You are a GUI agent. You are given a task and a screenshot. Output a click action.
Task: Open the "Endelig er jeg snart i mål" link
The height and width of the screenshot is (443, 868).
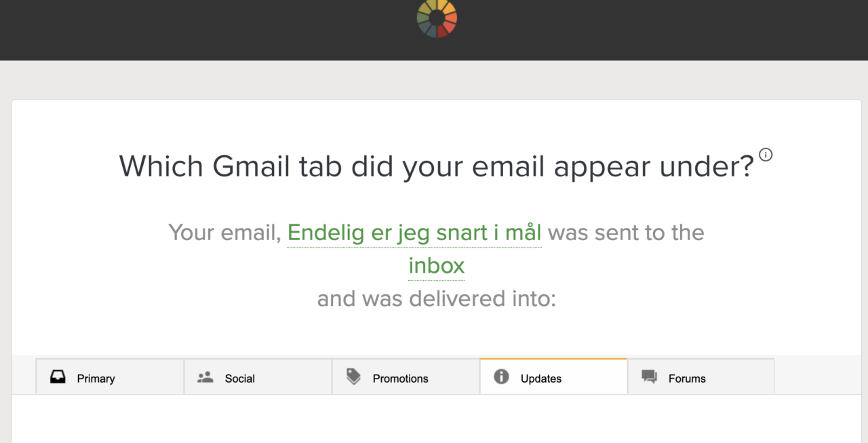414,233
